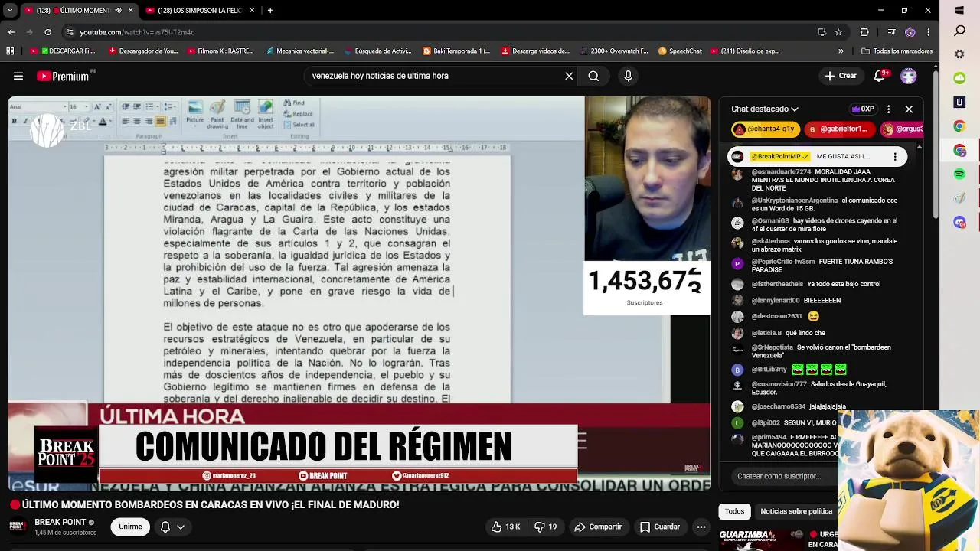Open DESCARGAR FIL bookmark

[64, 51]
